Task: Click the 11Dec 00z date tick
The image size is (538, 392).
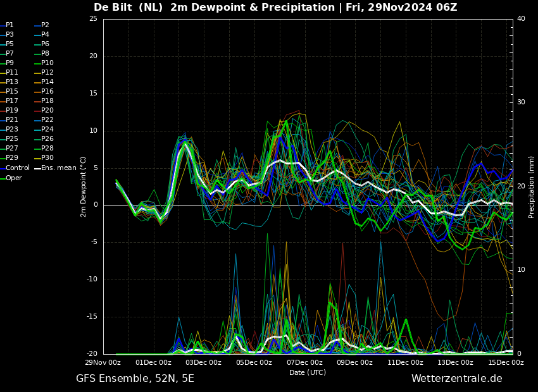Action: coord(405,363)
